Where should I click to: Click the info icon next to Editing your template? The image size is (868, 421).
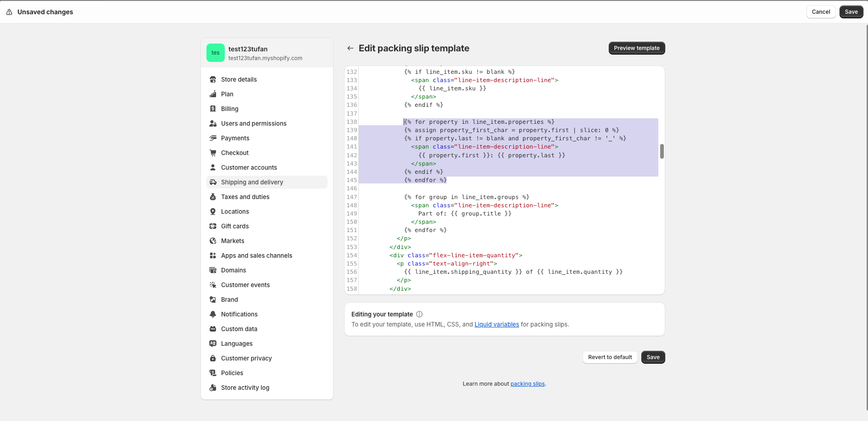point(419,314)
